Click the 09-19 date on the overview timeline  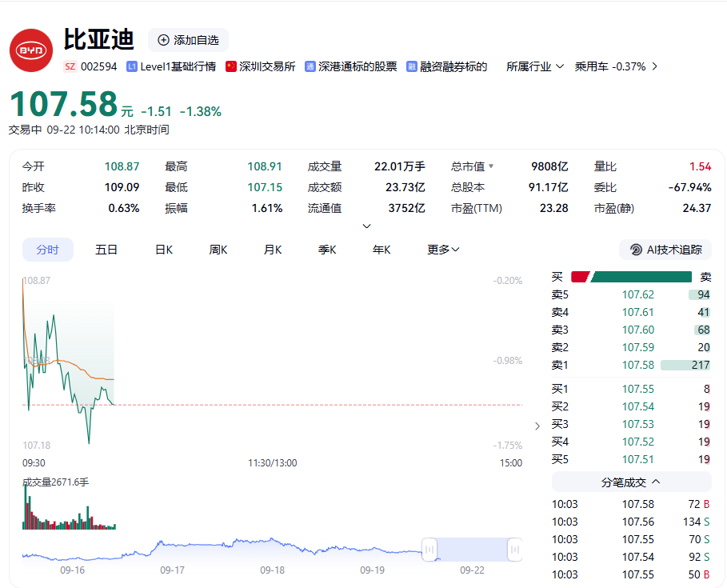click(x=373, y=570)
